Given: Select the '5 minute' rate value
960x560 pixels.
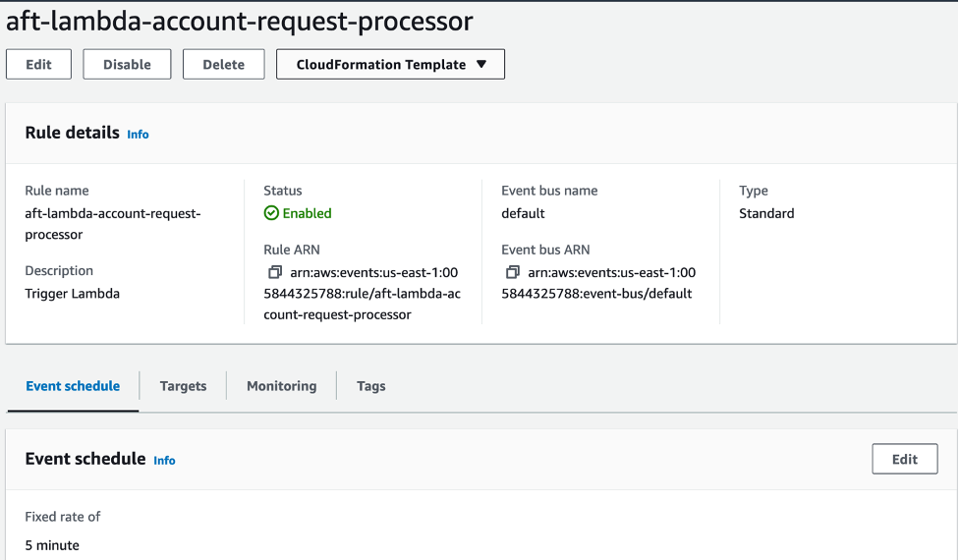Looking at the screenshot, I should click(x=52, y=545).
